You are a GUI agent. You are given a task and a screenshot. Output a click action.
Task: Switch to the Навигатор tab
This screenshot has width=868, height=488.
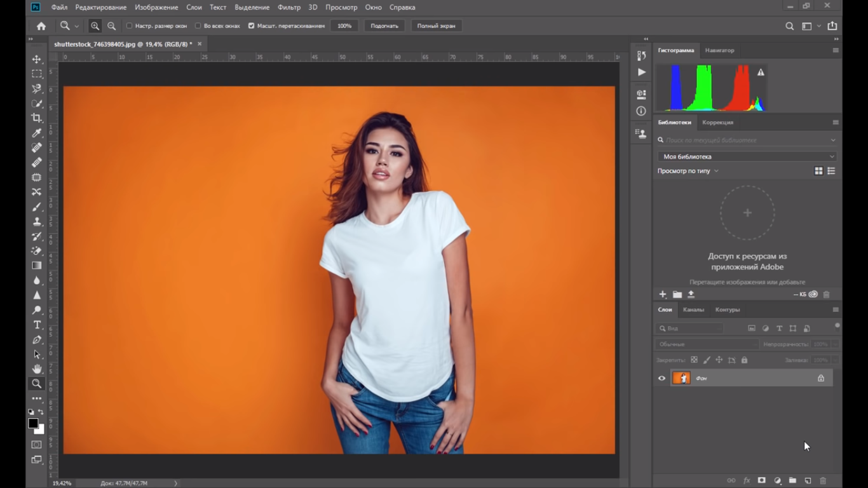click(719, 50)
